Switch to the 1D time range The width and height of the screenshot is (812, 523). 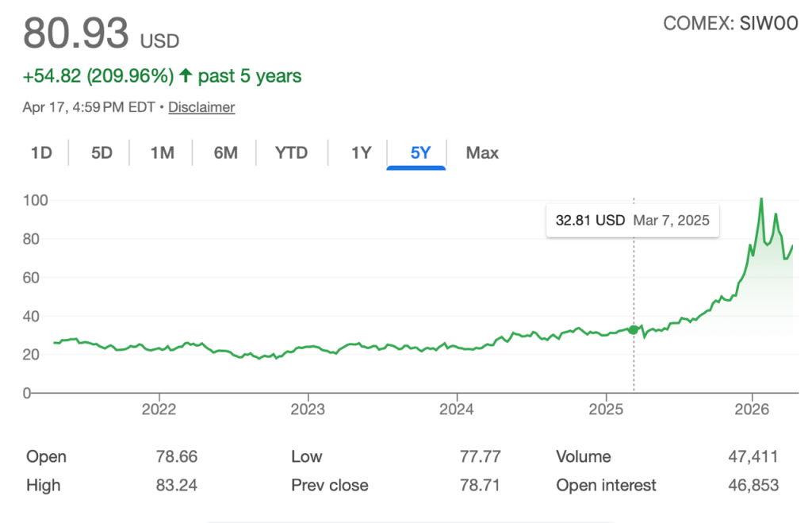pyautogui.click(x=41, y=152)
